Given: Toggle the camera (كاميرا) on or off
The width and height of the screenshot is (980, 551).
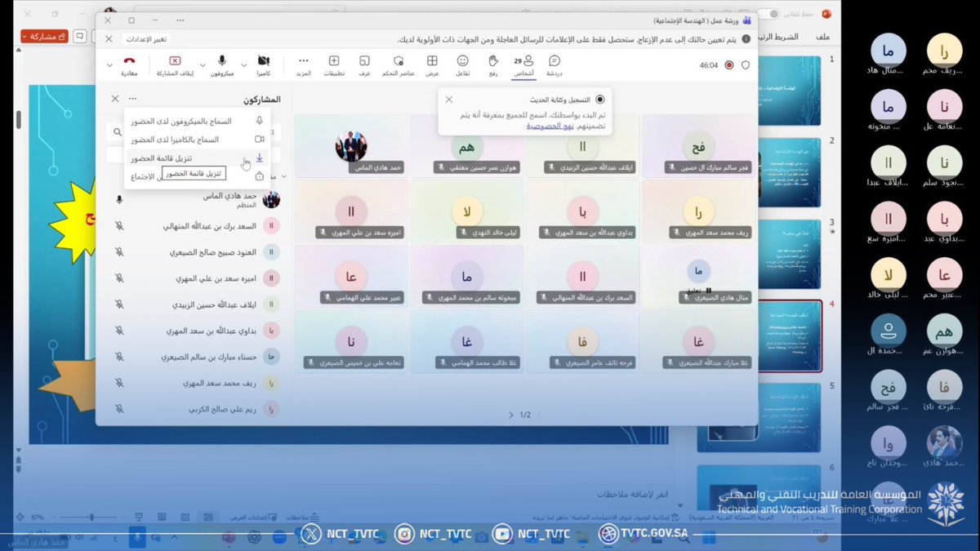Looking at the screenshot, I should tap(263, 65).
